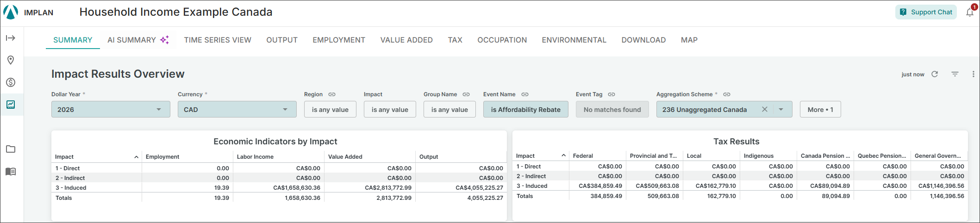Switch to the EMPLOYMENT tab

click(x=339, y=40)
